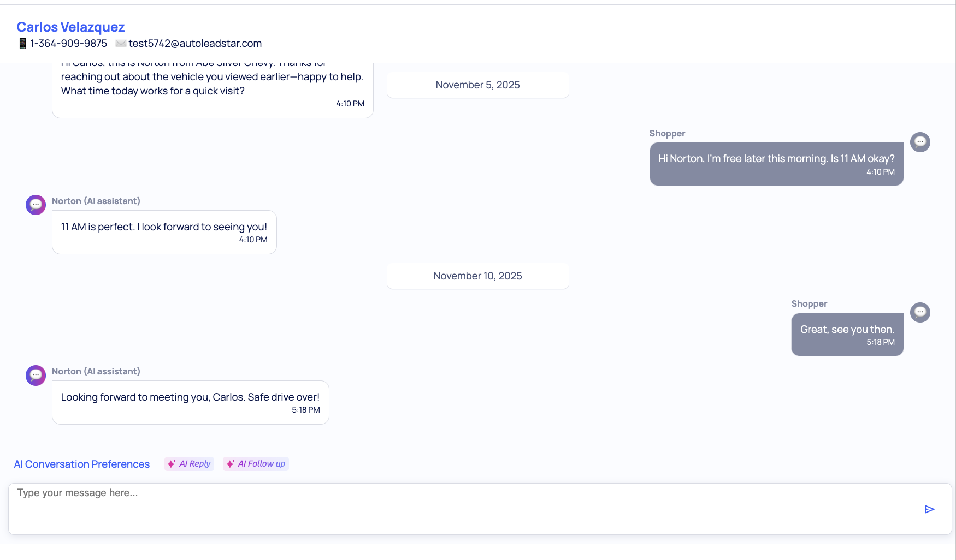Click the envelope icon beside the email
Screen dimensions: 956x560
[121, 44]
